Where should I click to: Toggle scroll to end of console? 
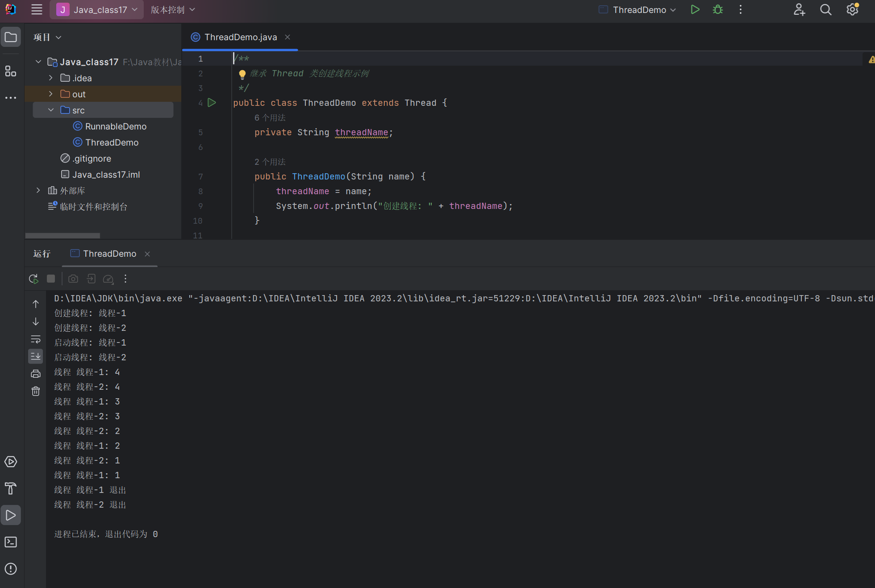pyautogui.click(x=36, y=356)
